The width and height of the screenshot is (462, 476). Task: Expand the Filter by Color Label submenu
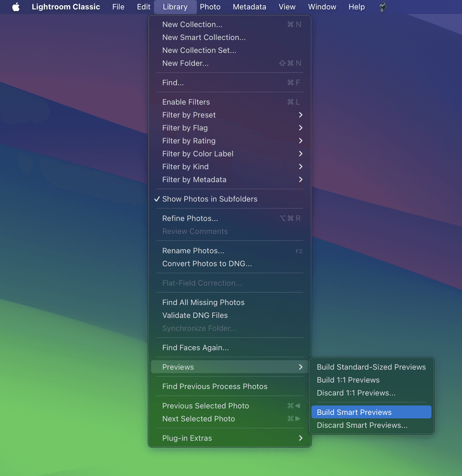pos(230,154)
